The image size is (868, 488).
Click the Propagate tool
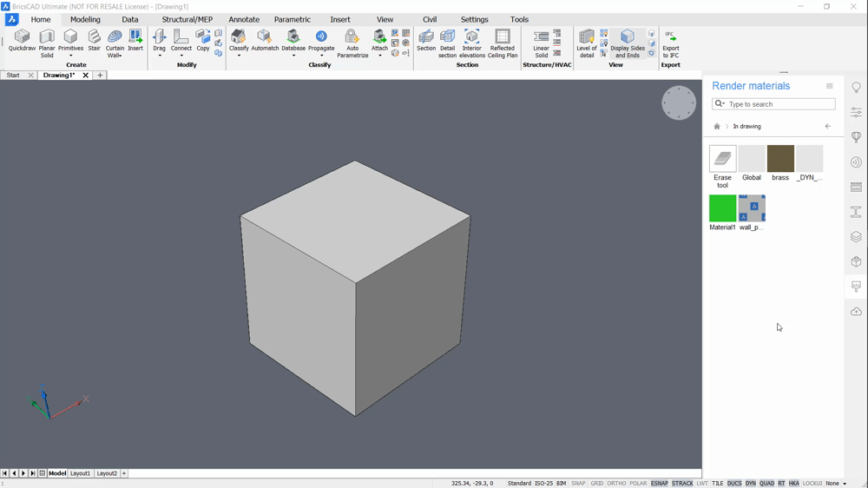[321, 41]
